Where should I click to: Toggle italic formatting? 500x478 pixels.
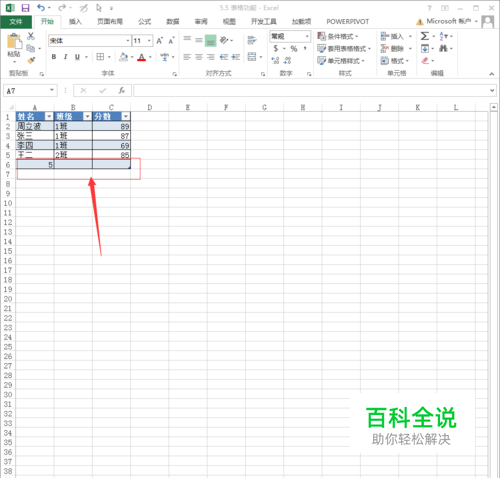(x=65, y=57)
